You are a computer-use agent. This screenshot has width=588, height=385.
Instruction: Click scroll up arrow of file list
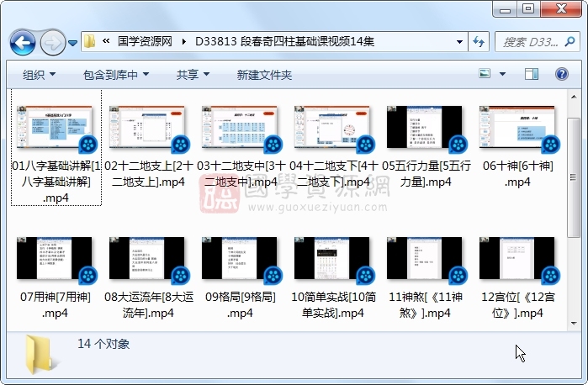point(574,97)
